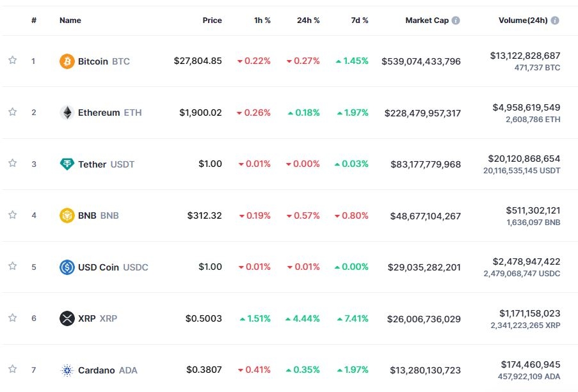The image size is (578, 392).
Task: Open the Market Cap info icon
Action: (456, 20)
